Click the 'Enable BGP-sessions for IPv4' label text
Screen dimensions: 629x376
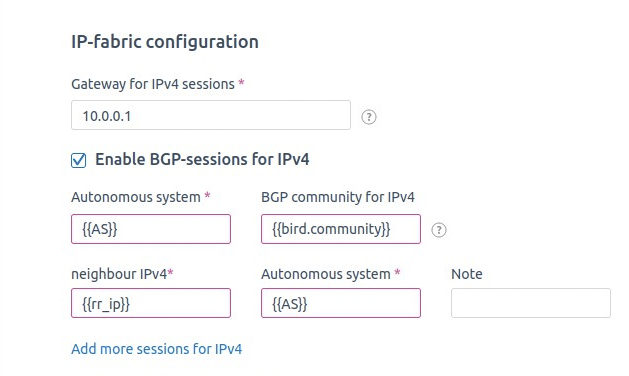click(x=202, y=159)
